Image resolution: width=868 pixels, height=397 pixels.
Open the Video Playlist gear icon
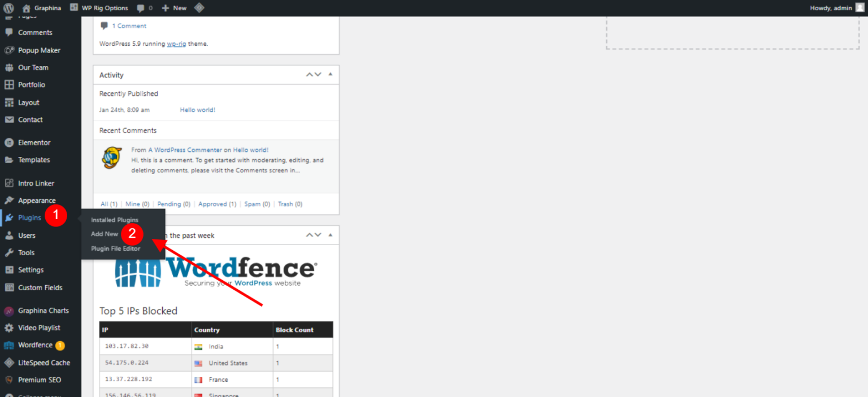tap(8, 328)
